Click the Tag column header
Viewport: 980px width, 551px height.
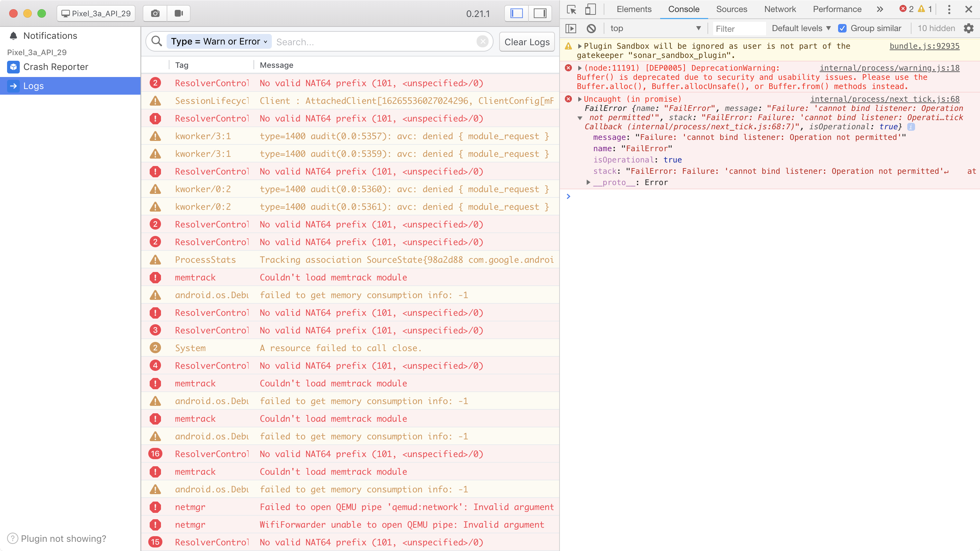[182, 65]
